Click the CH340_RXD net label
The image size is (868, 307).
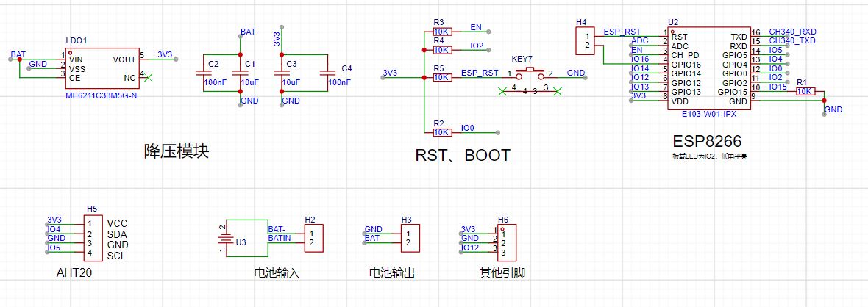tap(791, 32)
